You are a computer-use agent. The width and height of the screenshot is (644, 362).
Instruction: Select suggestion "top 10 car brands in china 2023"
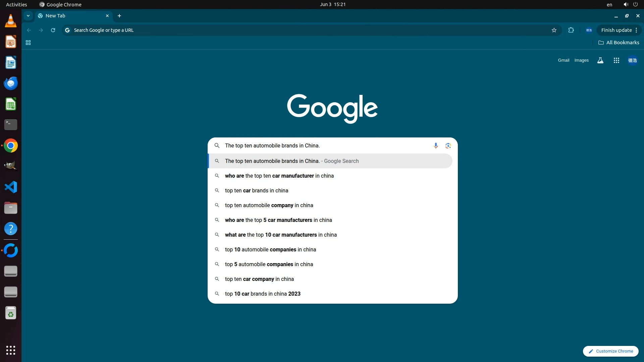coord(262,294)
